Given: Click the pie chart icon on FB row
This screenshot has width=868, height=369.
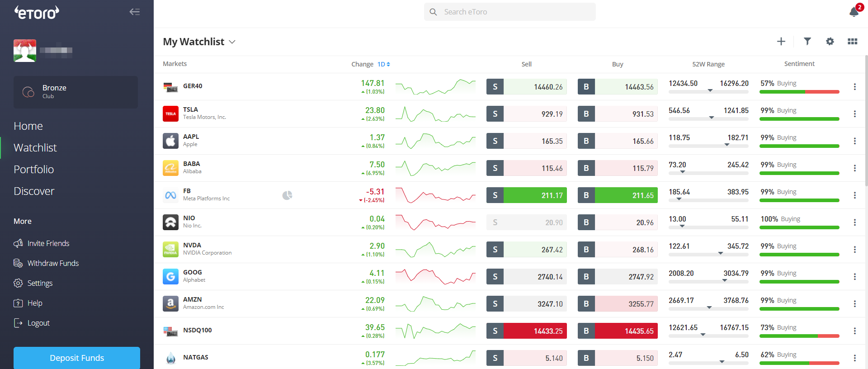Looking at the screenshot, I should (x=287, y=195).
